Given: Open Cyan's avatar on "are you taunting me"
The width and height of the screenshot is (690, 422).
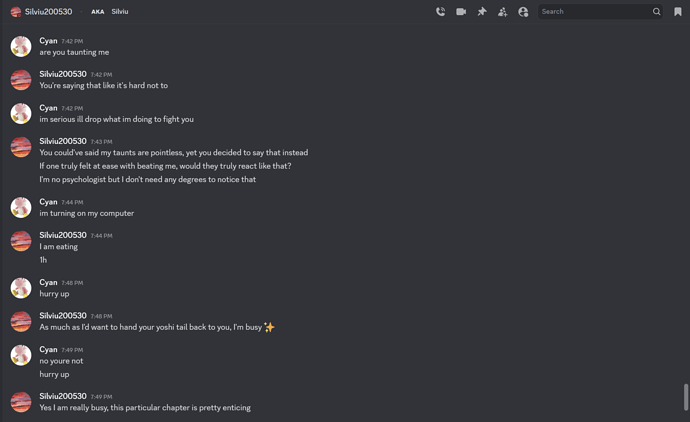Looking at the screenshot, I should [x=21, y=46].
